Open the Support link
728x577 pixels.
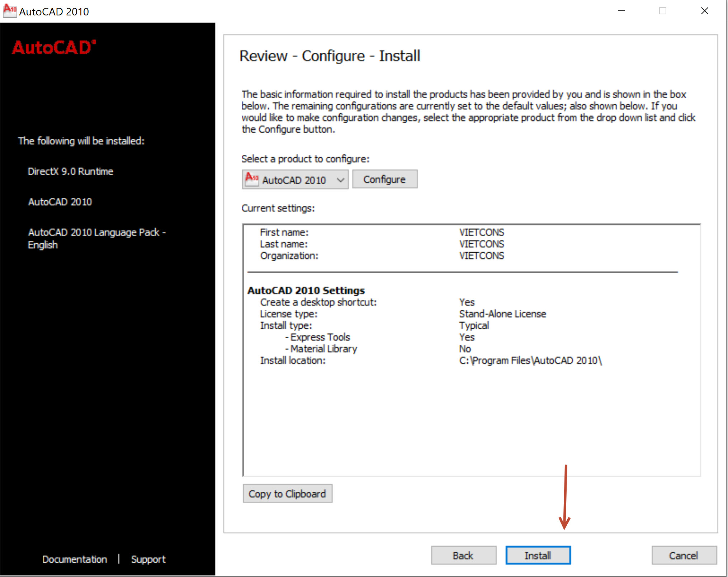(148, 559)
